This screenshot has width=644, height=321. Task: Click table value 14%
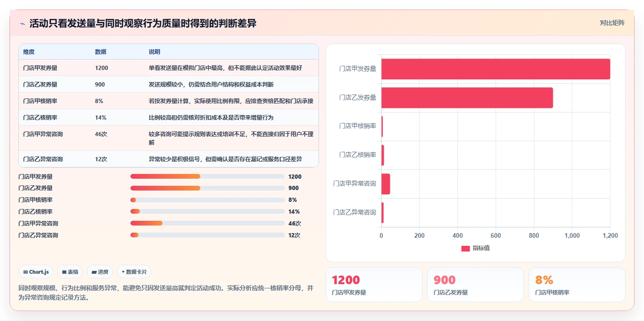pyautogui.click(x=101, y=117)
